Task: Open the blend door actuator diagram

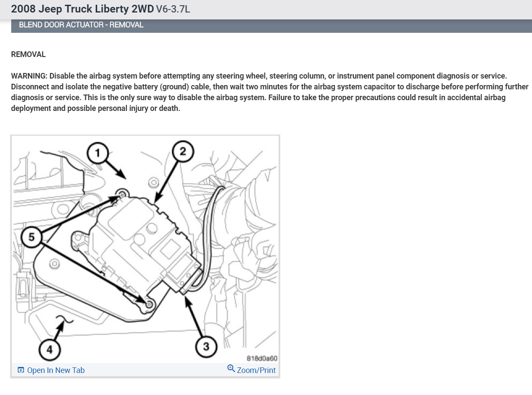Action: [145, 250]
